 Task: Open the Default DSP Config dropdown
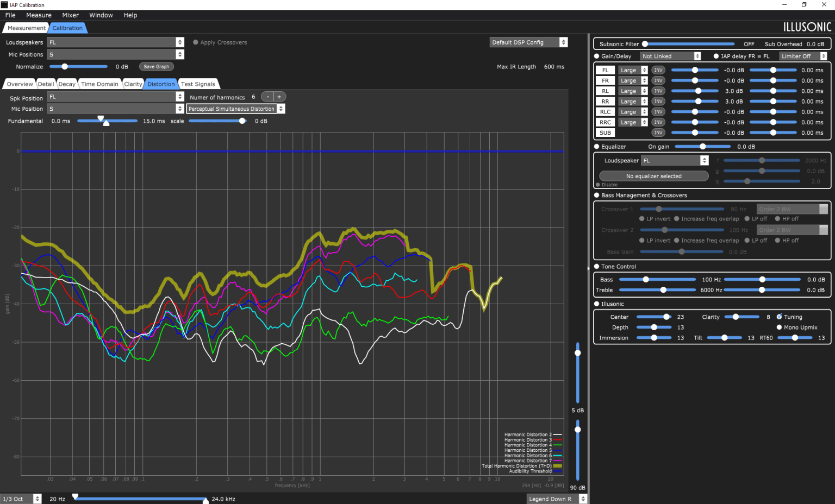tap(528, 42)
